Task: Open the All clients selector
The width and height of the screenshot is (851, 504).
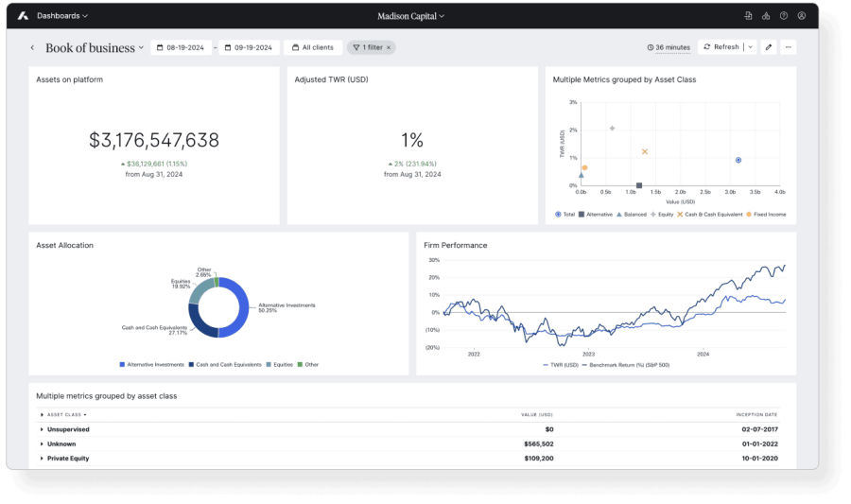Action: point(312,47)
